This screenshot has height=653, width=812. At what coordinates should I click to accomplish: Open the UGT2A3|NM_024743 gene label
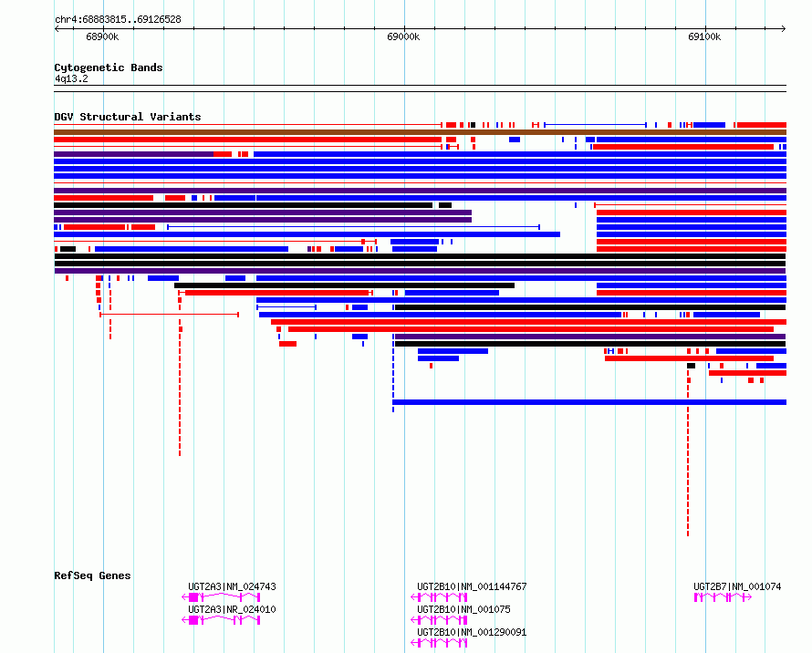(232, 586)
